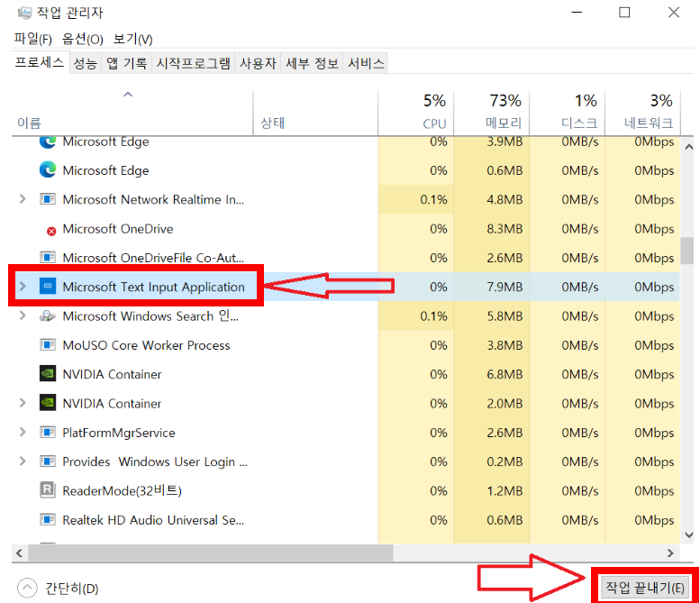Click the Microsoft OneDriveFile Co-Auth process icon

click(x=48, y=259)
